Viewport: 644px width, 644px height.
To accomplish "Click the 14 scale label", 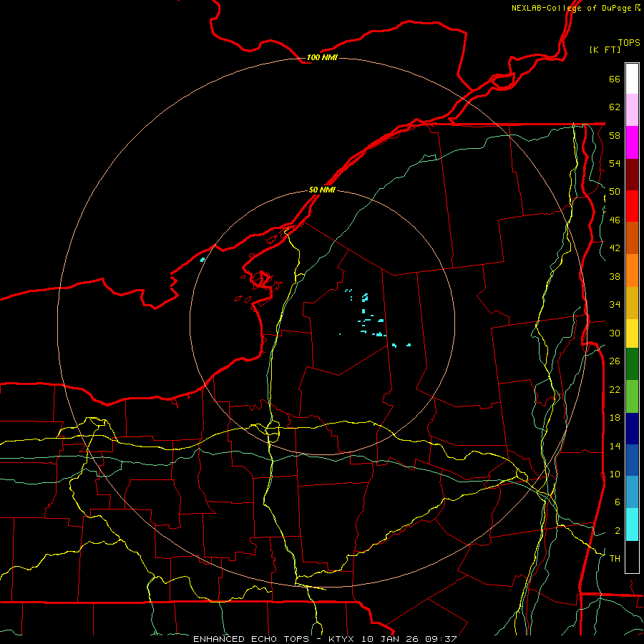I will pos(615,446).
